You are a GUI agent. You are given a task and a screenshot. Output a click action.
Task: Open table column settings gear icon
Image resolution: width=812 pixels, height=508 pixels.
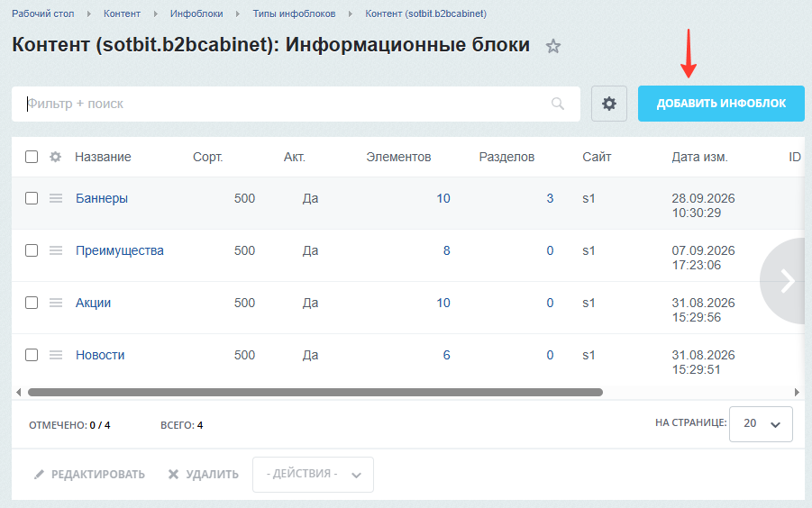click(55, 157)
